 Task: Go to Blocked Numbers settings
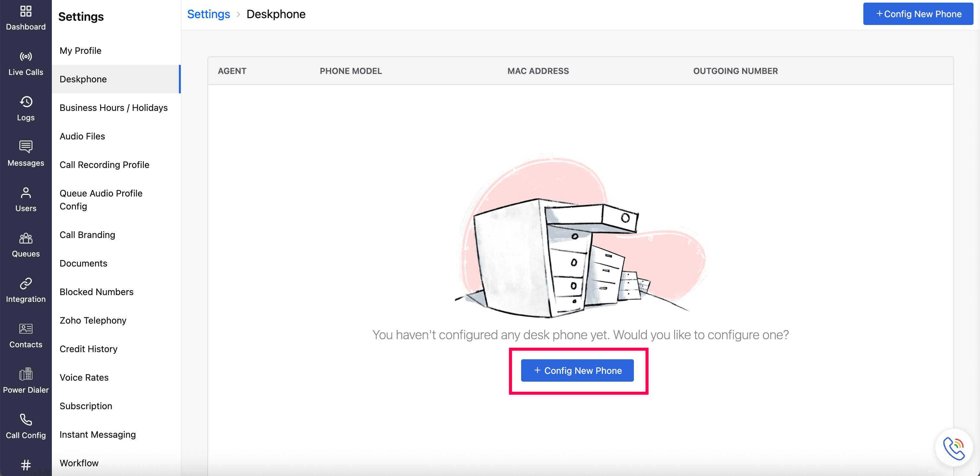click(96, 292)
